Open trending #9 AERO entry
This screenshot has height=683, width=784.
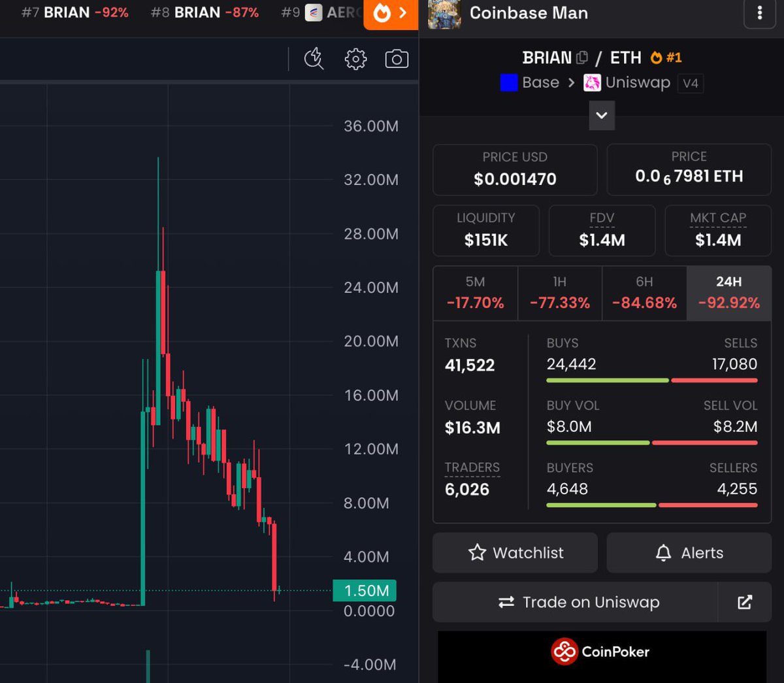point(321,12)
